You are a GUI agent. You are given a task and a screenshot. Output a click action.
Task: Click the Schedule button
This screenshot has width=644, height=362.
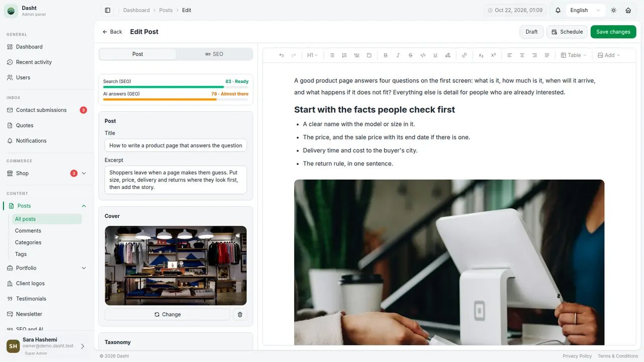[x=568, y=32]
